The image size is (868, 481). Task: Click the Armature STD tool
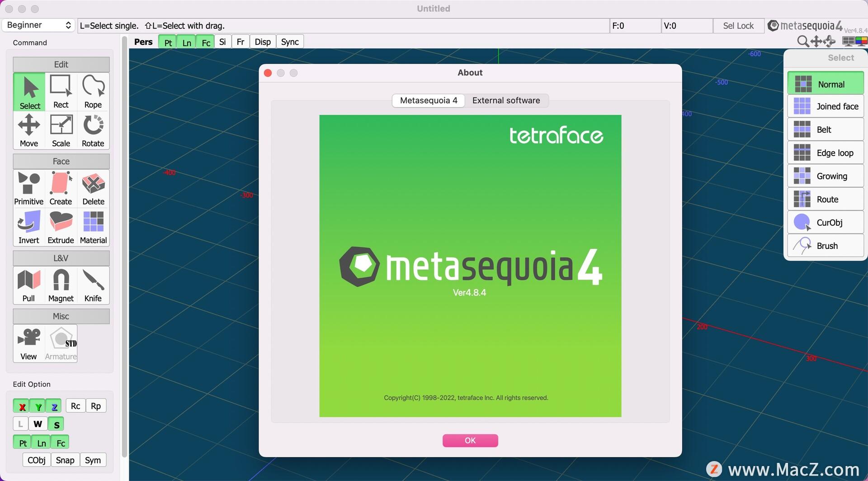pos(61,343)
